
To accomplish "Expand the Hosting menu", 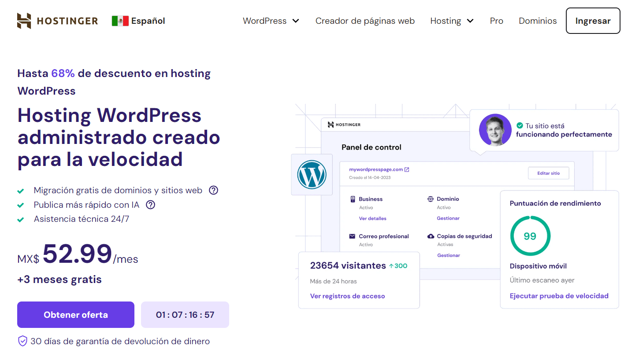I will click(x=452, y=21).
